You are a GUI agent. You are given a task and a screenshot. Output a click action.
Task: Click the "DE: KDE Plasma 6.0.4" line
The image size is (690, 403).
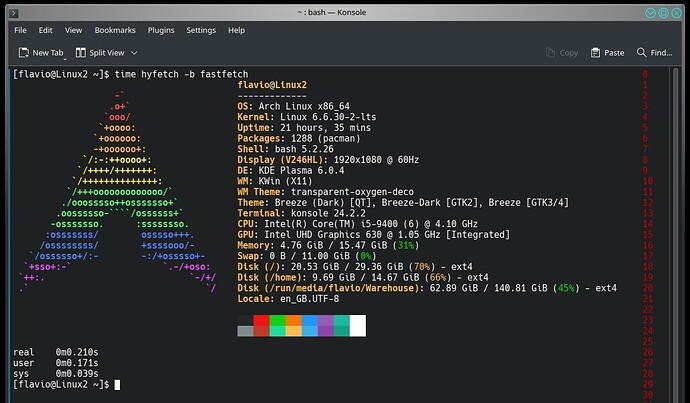291,171
